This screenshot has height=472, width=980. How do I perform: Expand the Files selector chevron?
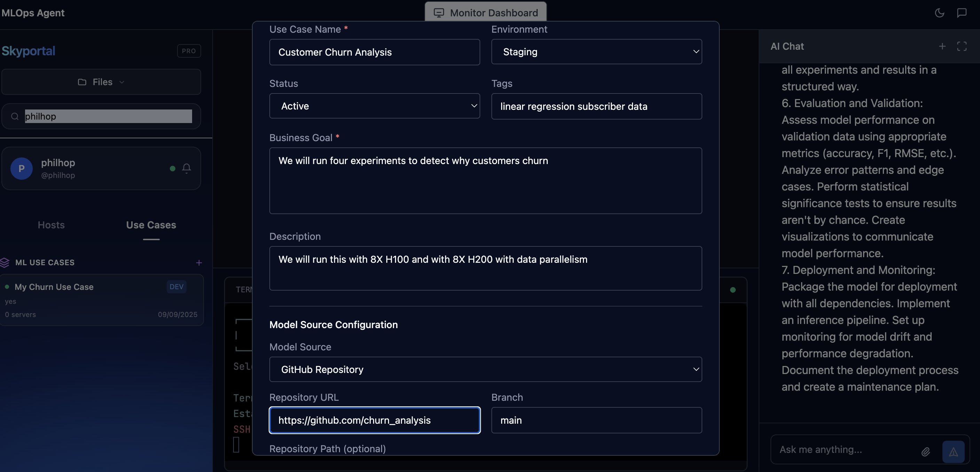(x=122, y=82)
